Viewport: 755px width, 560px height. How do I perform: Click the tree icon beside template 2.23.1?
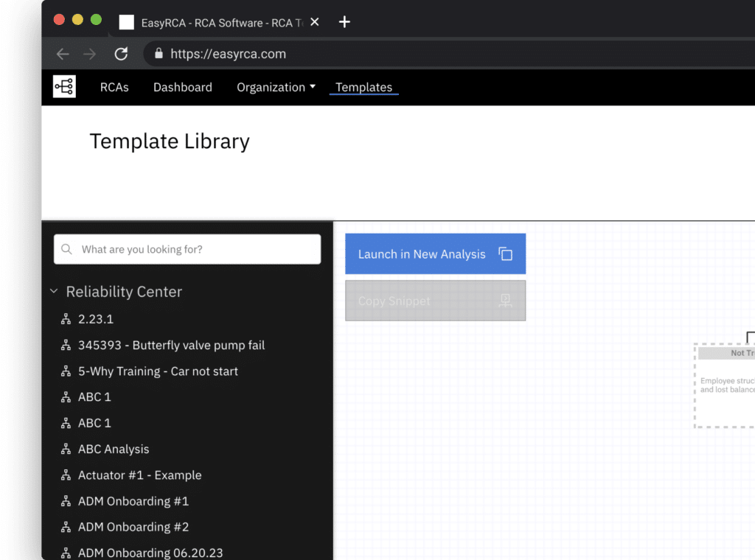pos(66,318)
